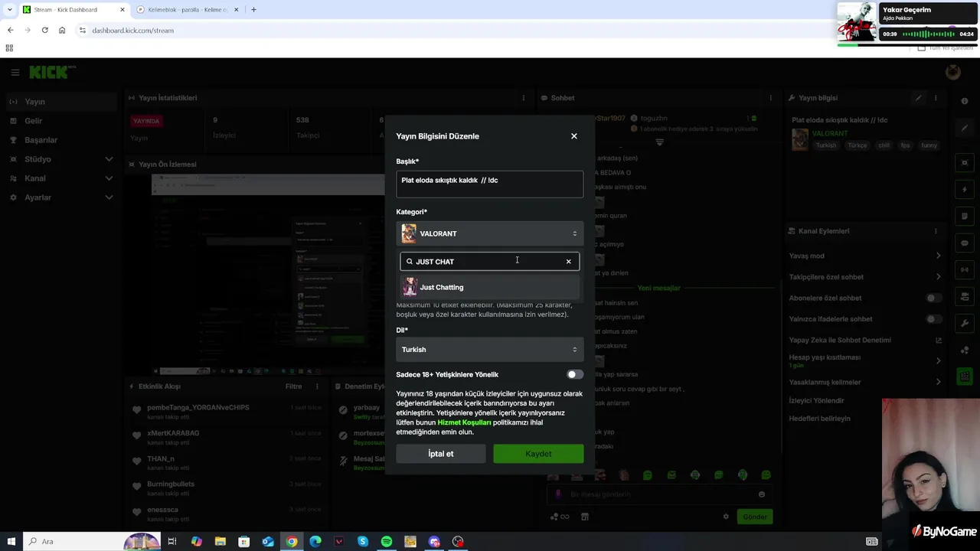This screenshot has width=980, height=551.
Task: Open a new browser tab
Action: [x=253, y=10]
